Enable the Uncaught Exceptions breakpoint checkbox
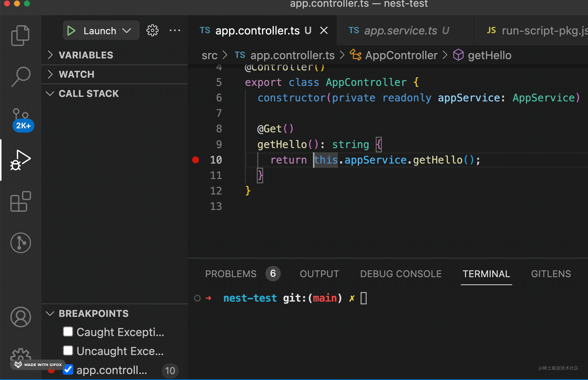Image resolution: width=588 pixels, height=380 pixels. (x=68, y=351)
